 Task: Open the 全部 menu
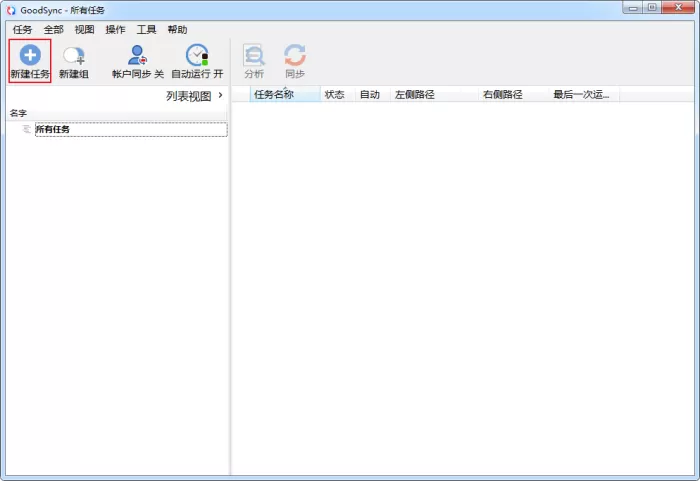point(54,29)
